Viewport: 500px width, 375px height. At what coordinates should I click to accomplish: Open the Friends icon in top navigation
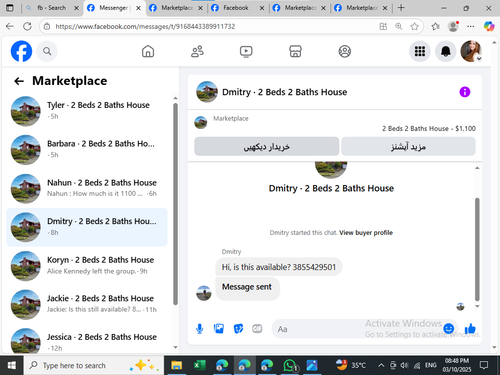[x=197, y=51]
